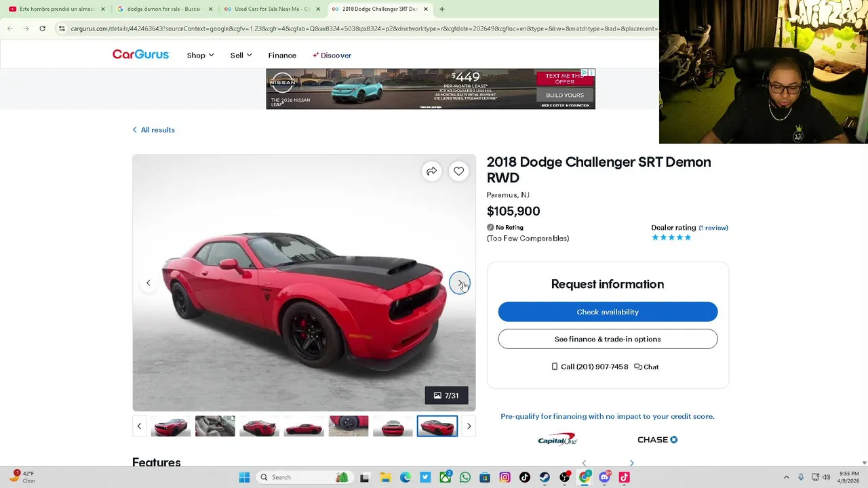
Task: Expand the Shop dropdown menu
Action: (200, 55)
